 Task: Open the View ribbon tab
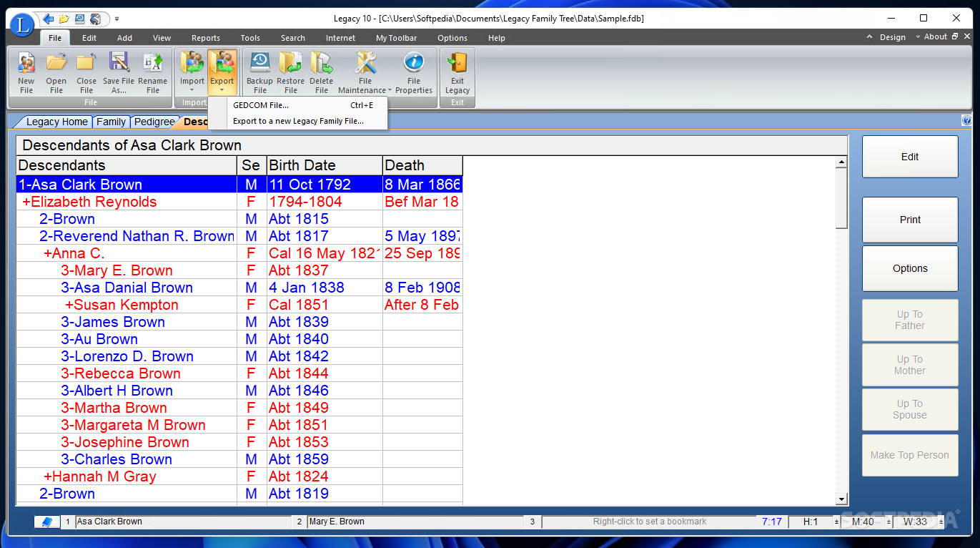tap(162, 38)
